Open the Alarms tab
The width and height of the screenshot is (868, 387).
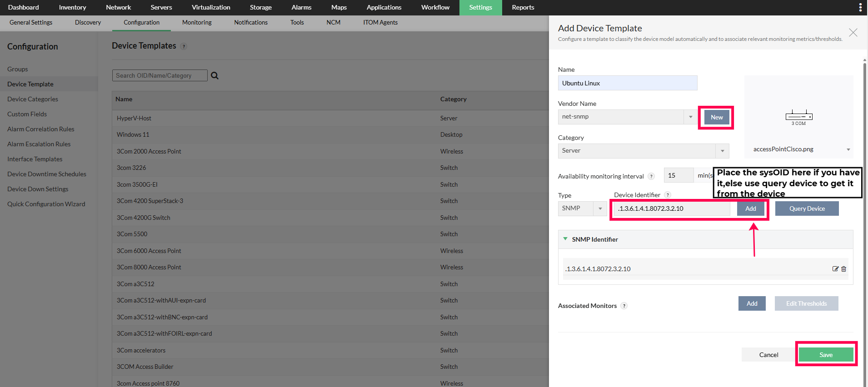coord(301,7)
